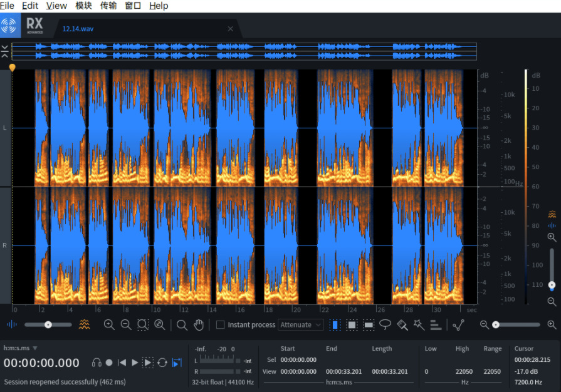Select the frequency selection tool
Screen dimensions: 561x392
pyautogui.click(x=369, y=324)
